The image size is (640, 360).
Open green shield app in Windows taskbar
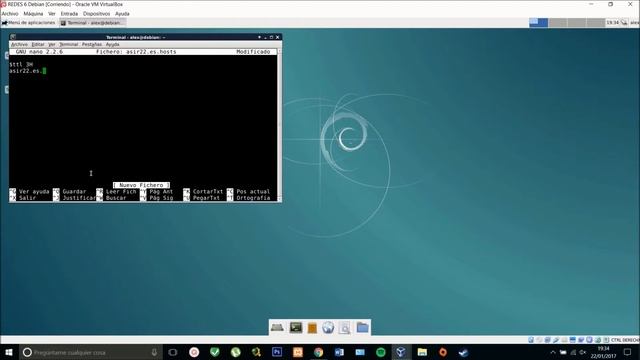coord(215,352)
